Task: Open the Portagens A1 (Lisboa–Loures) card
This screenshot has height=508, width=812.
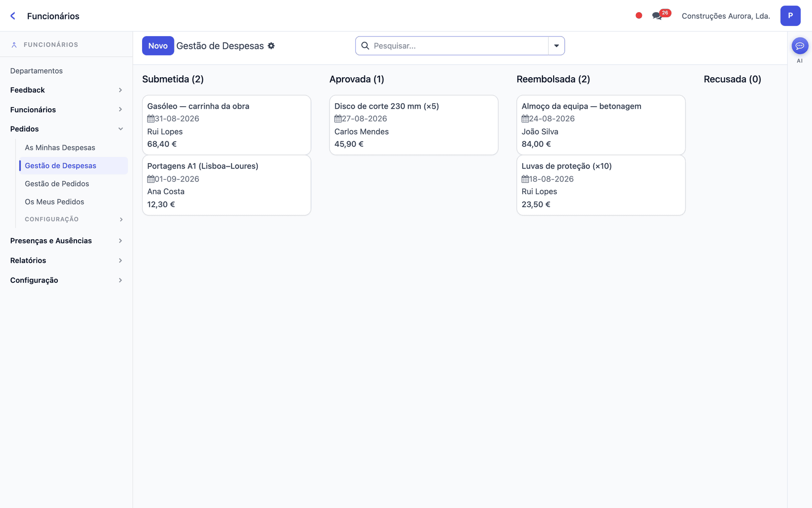Action: 226,185
